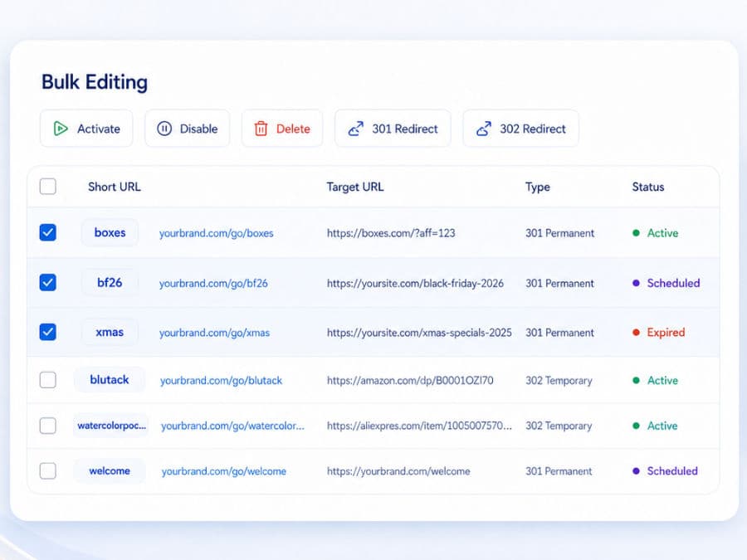Click the arrow icon on 301 Redirect
The image size is (747, 560).
click(x=356, y=129)
